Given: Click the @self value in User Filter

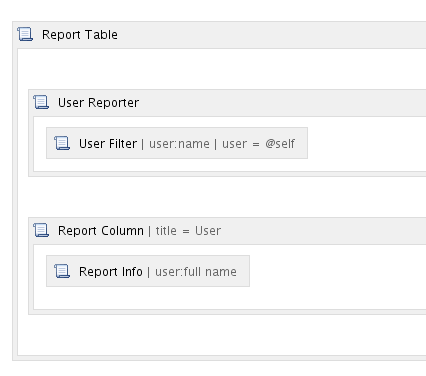Looking at the screenshot, I should 280,144.
